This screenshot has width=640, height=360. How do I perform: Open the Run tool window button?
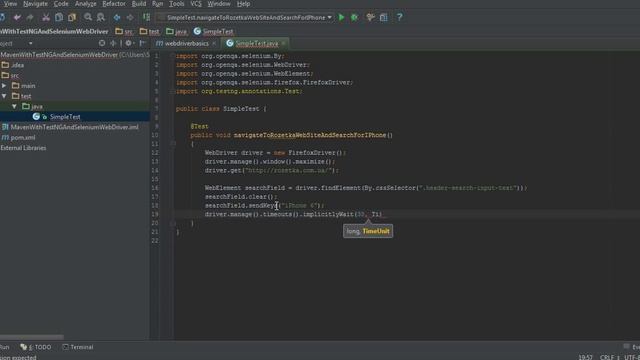point(4,347)
